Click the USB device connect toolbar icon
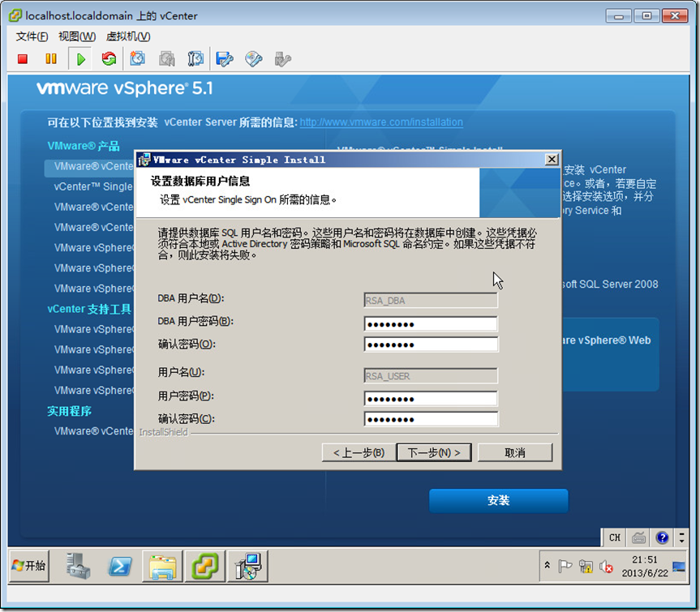 282,59
